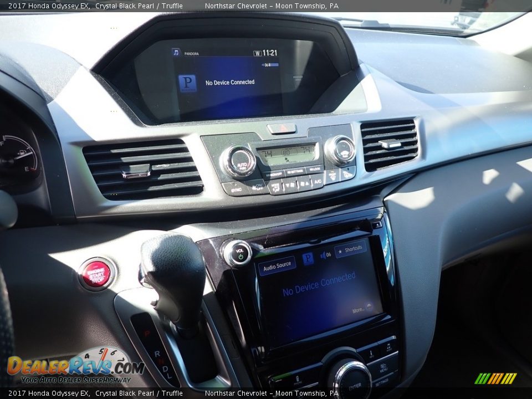Push the rear SETTINGS climate button
532x399 pixels.
coord(295,172)
